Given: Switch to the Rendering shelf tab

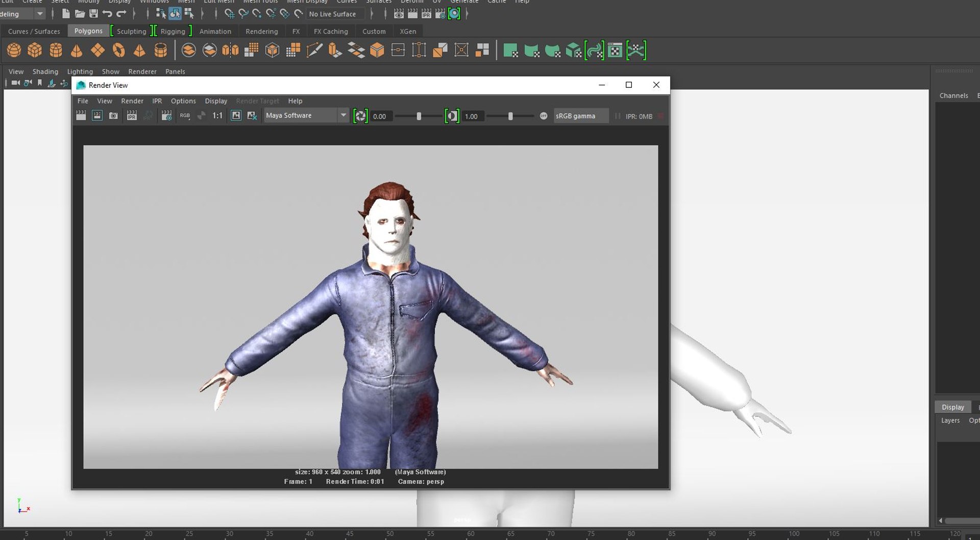Looking at the screenshot, I should pyautogui.click(x=261, y=31).
